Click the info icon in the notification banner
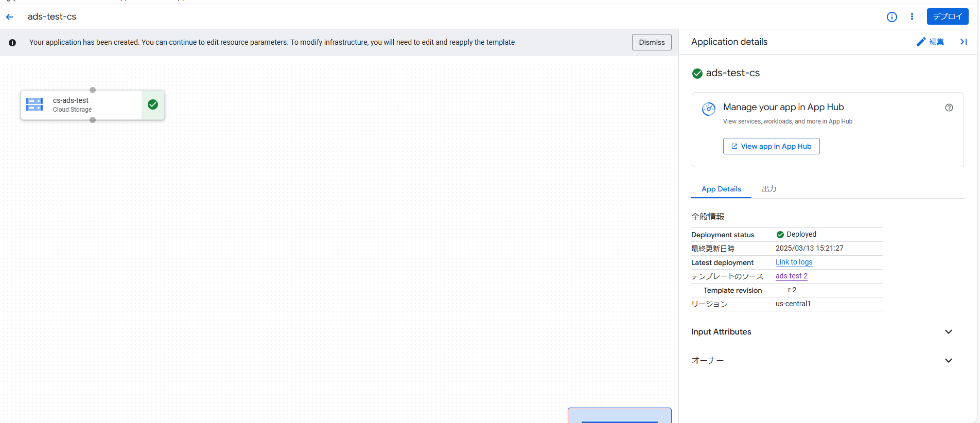 point(12,43)
